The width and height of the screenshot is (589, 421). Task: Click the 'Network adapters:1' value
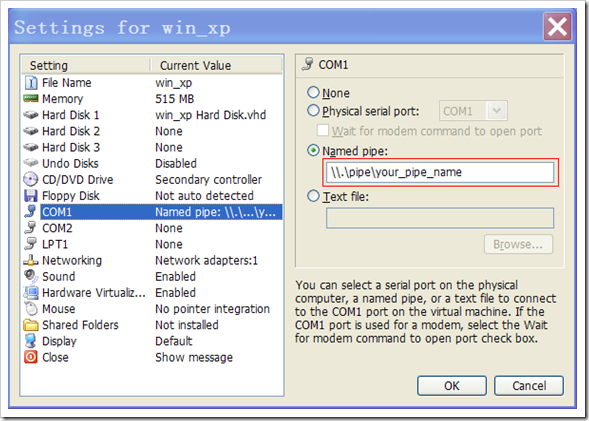point(207,260)
